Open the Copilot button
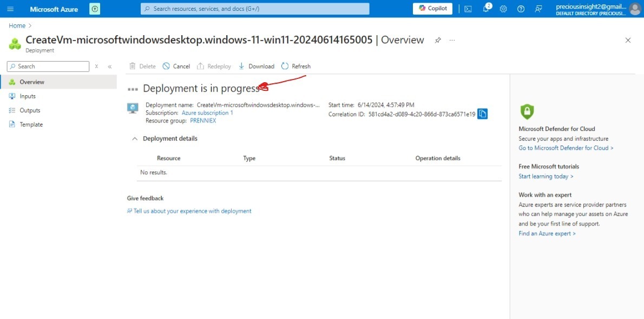Viewport: 644px width, 319px height. [432, 9]
